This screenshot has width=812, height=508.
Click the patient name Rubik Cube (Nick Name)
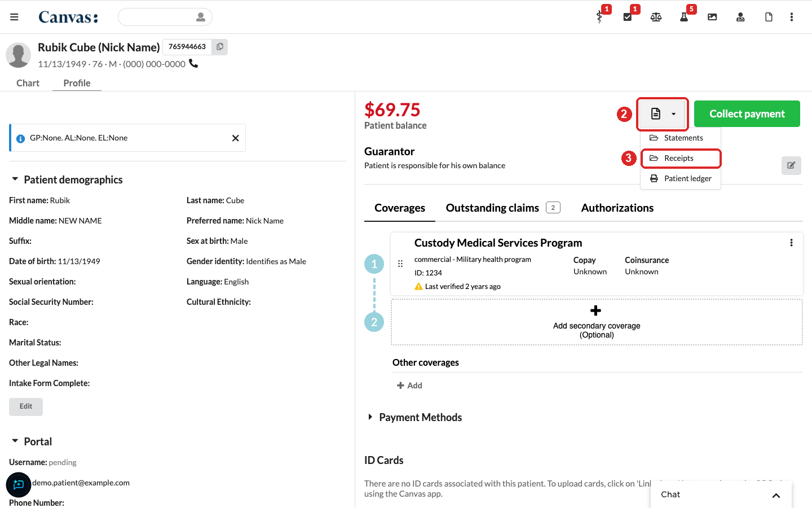[x=99, y=47]
